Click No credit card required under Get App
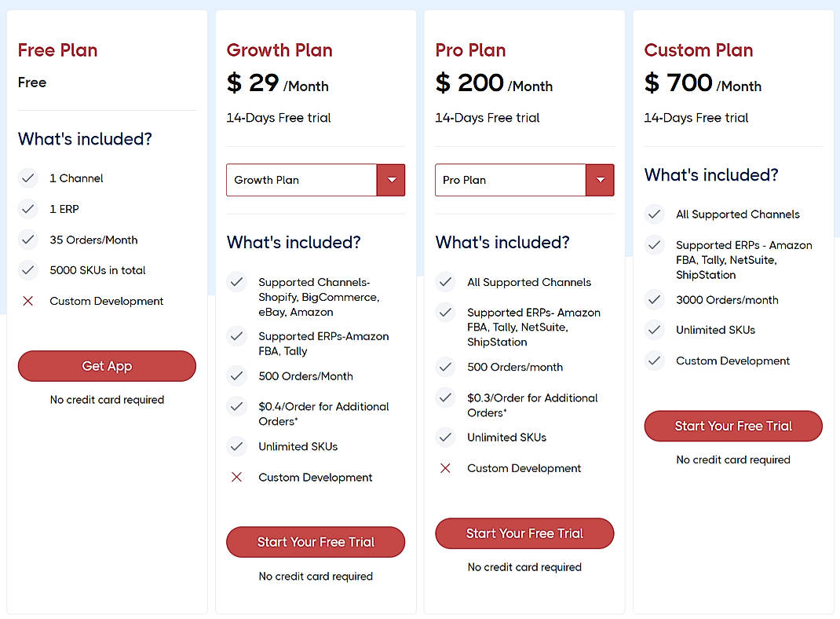This screenshot has height=619, width=840. tap(107, 400)
